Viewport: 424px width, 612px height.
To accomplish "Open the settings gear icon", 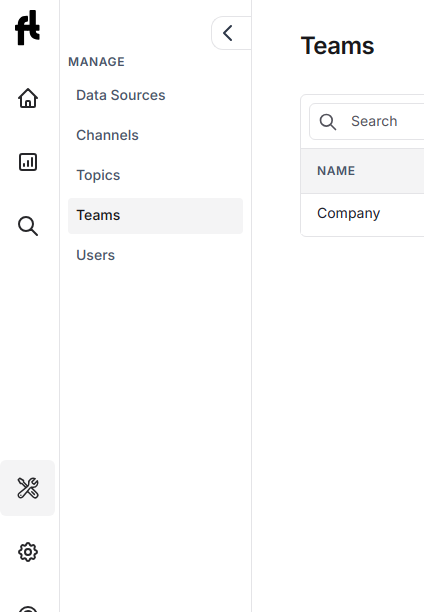I will [28, 552].
